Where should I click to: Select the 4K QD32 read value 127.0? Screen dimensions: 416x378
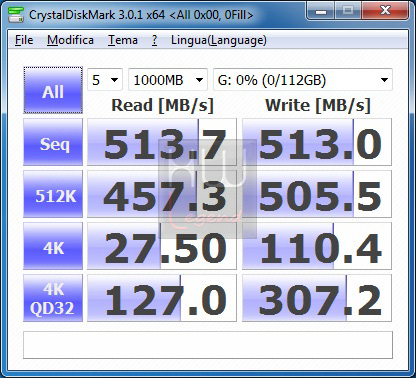[x=162, y=298]
